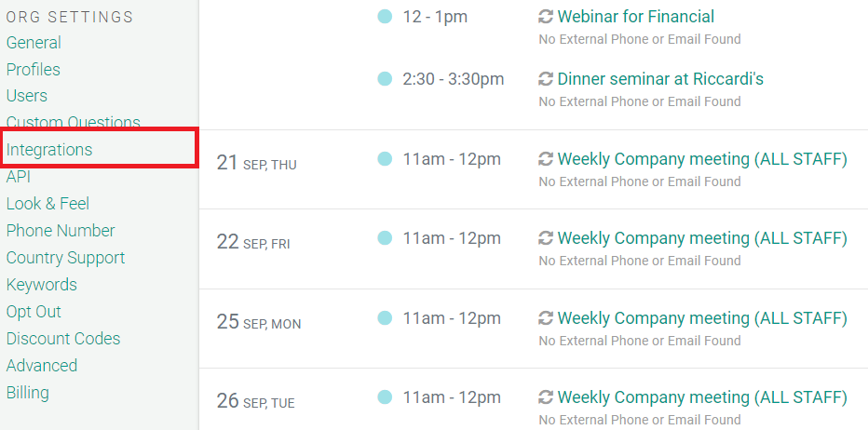Click recurring icon beside Dinner seminar at Riccardi's
This screenshot has width=868, height=430.
click(x=546, y=79)
